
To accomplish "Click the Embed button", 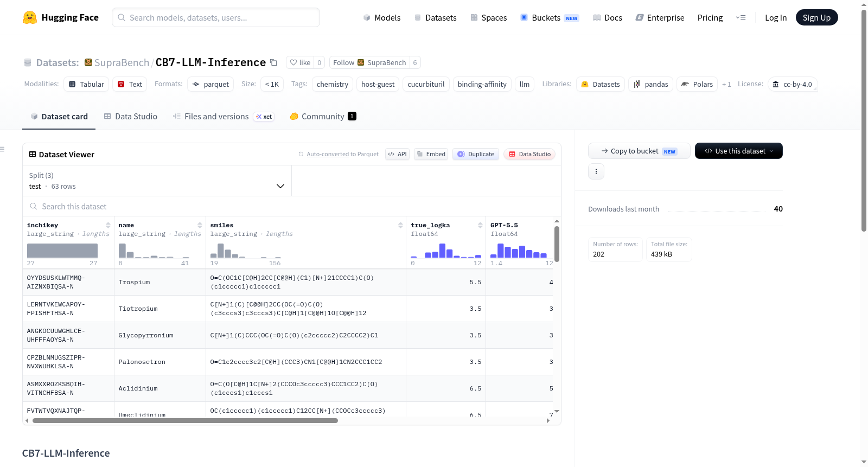I will pos(431,154).
